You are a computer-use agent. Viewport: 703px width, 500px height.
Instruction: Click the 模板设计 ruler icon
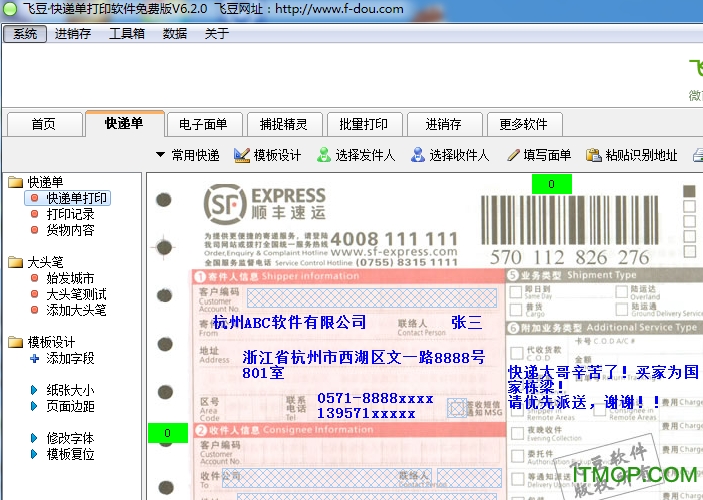[x=242, y=155]
